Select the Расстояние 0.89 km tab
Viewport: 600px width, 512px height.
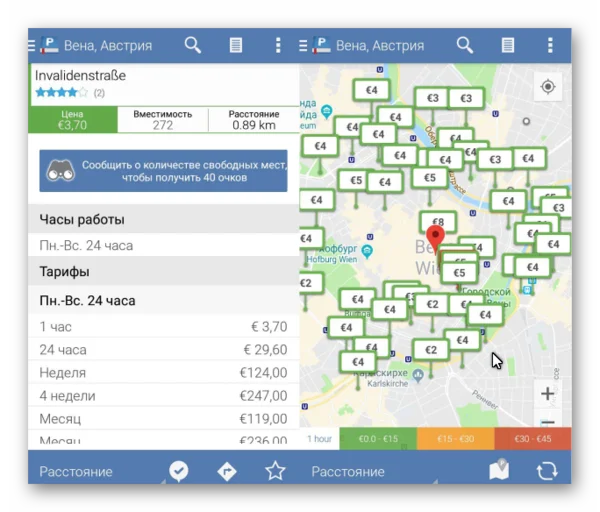click(x=253, y=120)
